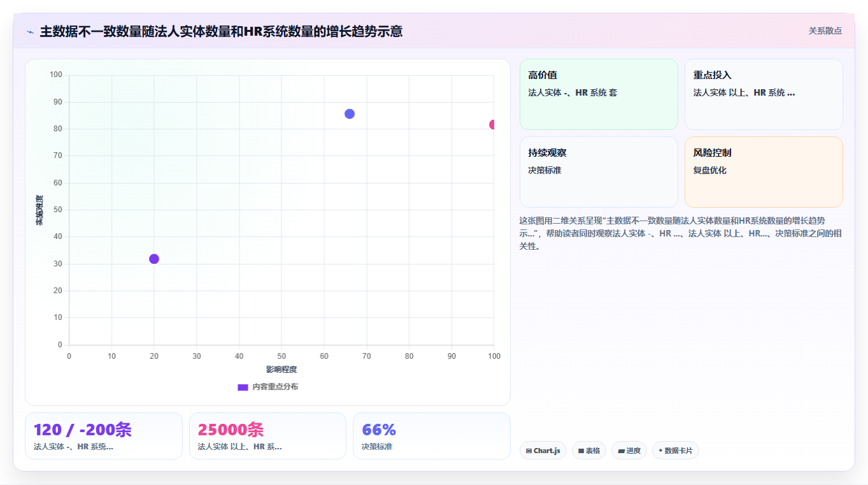
Task: Click the 复盘优化 text in 风险控制 card
Action: tap(710, 170)
